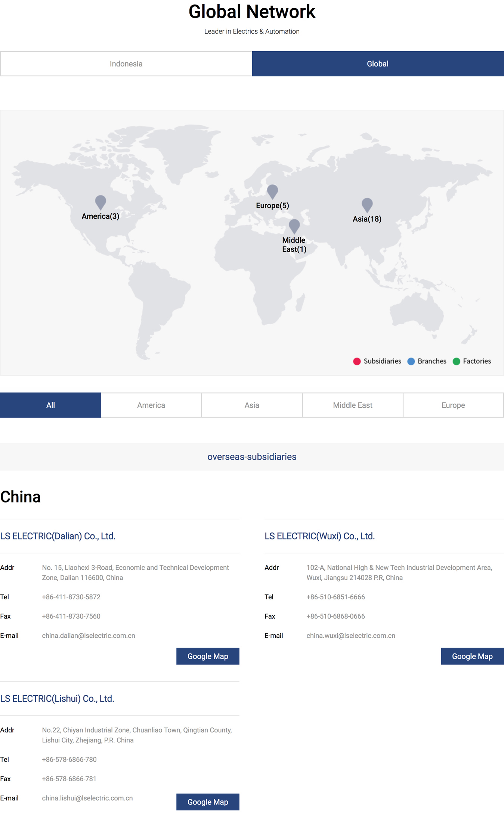This screenshot has height=831, width=504.
Task: Click the Branches legend label
Action: point(432,361)
